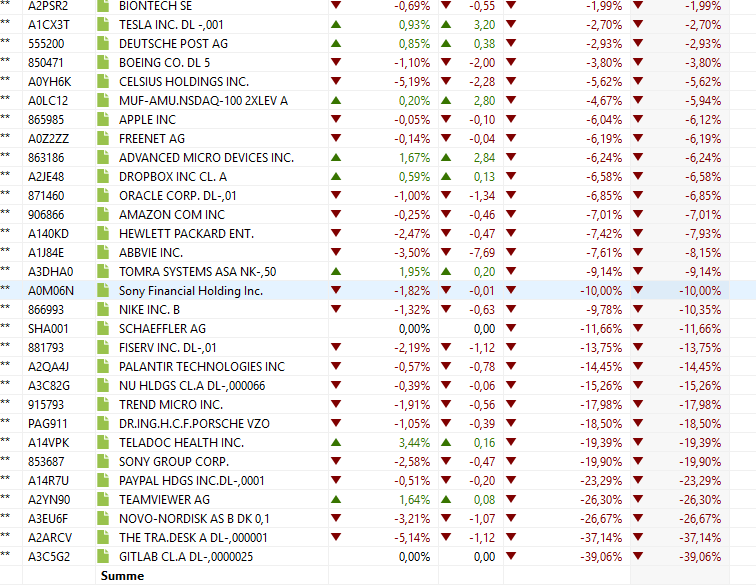This screenshot has height=585, width=756.
Task: Click the document icon for TELADOC HEALTH INC.
Action: 103,443
